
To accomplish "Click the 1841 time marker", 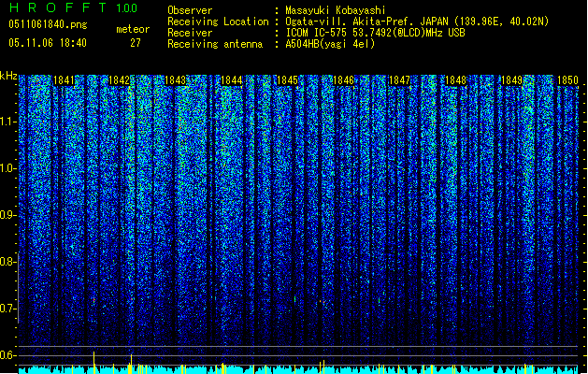I will tap(64, 80).
